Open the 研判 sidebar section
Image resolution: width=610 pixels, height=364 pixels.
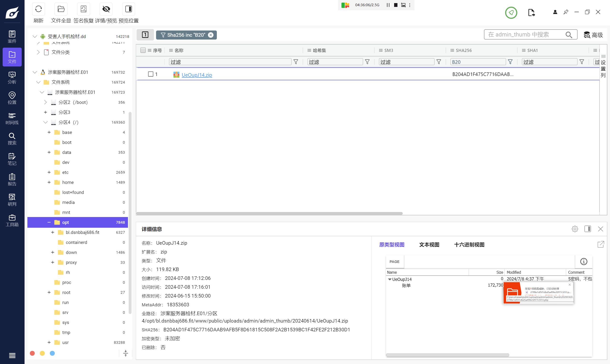12,200
